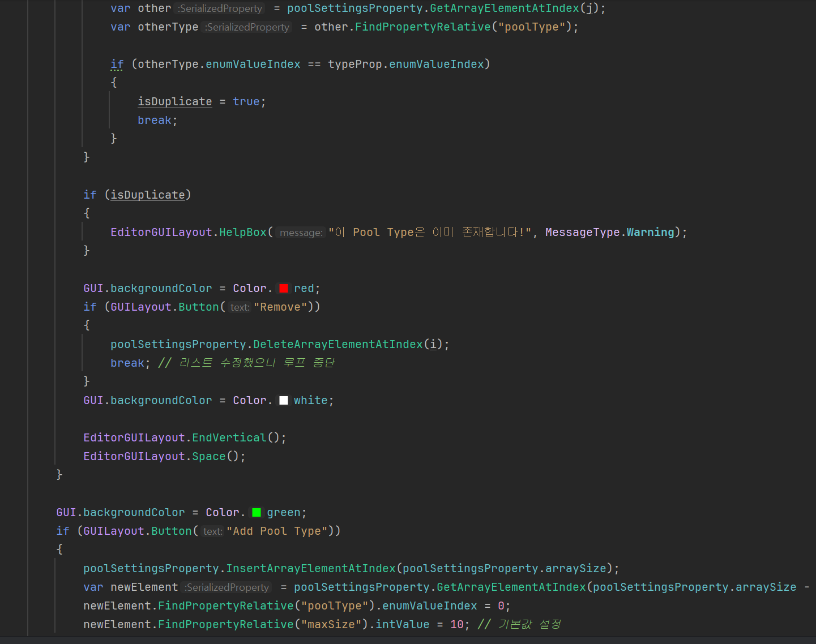Click the white color swatch beside Color.white
816x644 pixels.
pos(284,401)
